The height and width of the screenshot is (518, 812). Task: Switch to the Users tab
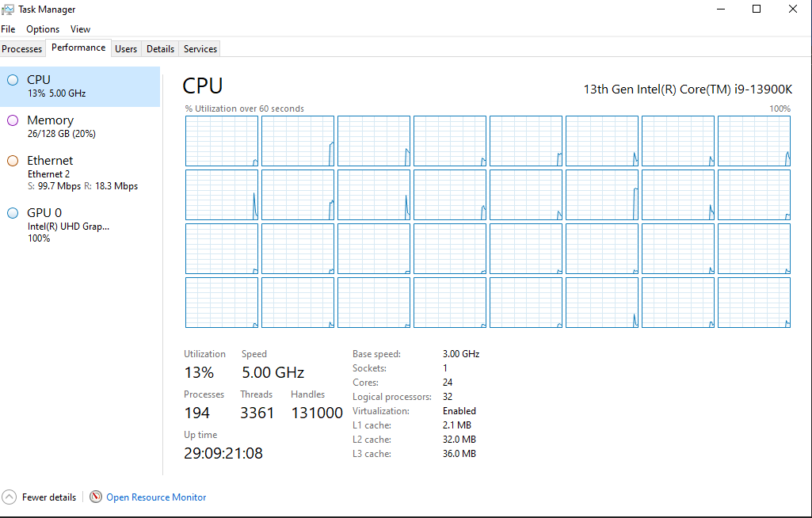(126, 48)
